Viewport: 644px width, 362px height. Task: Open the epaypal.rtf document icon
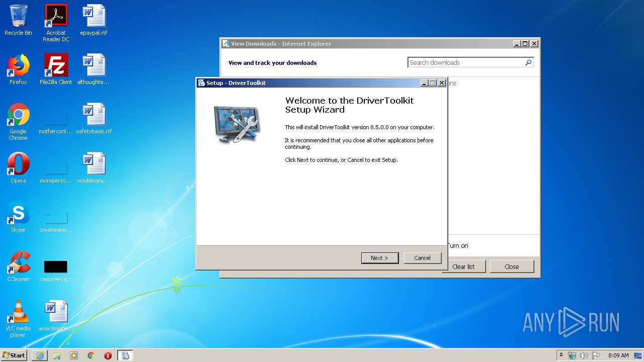(94, 20)
